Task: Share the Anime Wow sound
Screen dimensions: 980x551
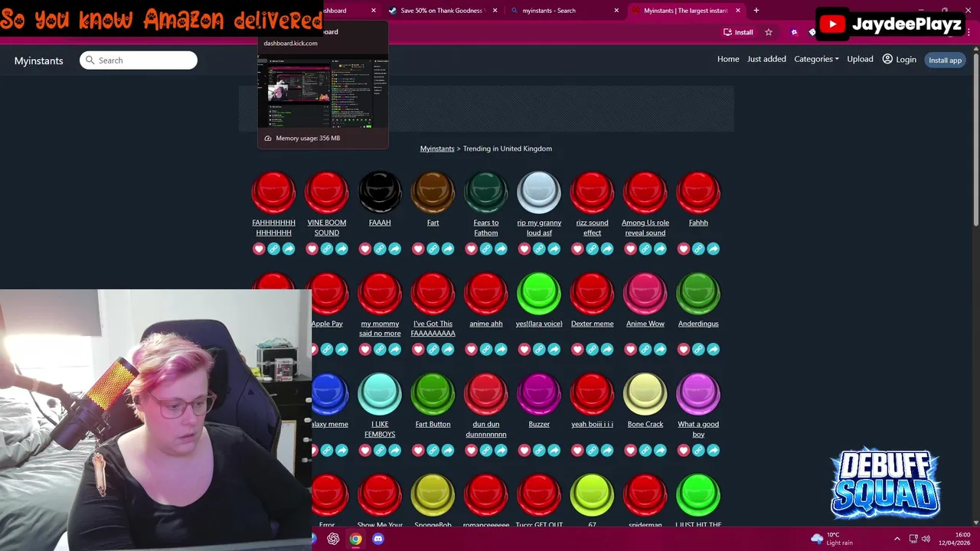Action: 660,350
